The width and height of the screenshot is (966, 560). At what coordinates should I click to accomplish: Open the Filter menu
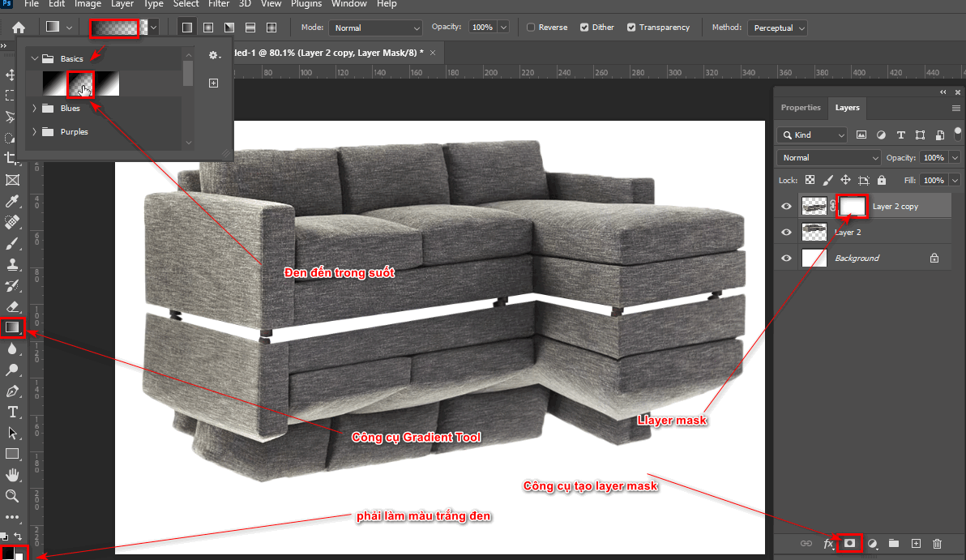click(217, 4)
